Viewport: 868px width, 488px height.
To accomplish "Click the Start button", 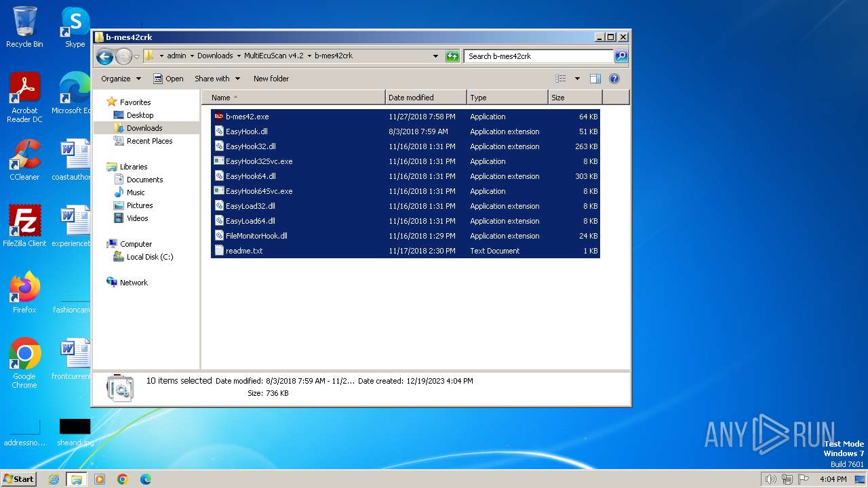I will click(18, 479).
